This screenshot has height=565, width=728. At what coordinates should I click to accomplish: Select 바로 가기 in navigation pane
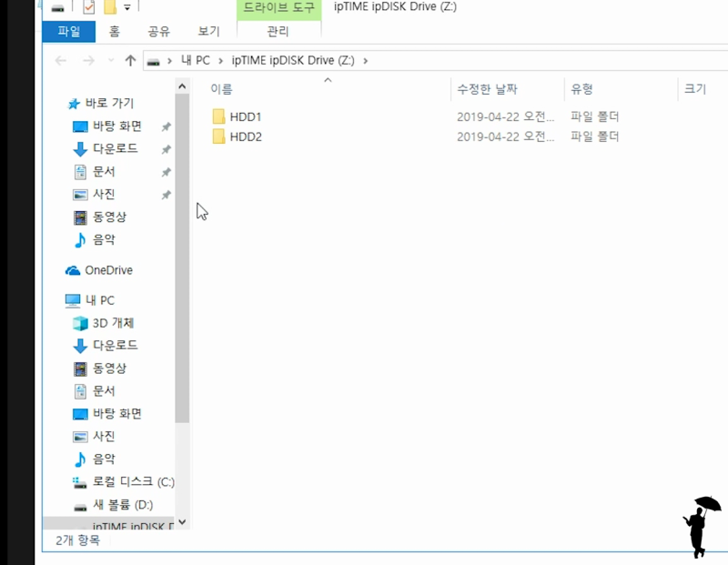coord(109,103)
